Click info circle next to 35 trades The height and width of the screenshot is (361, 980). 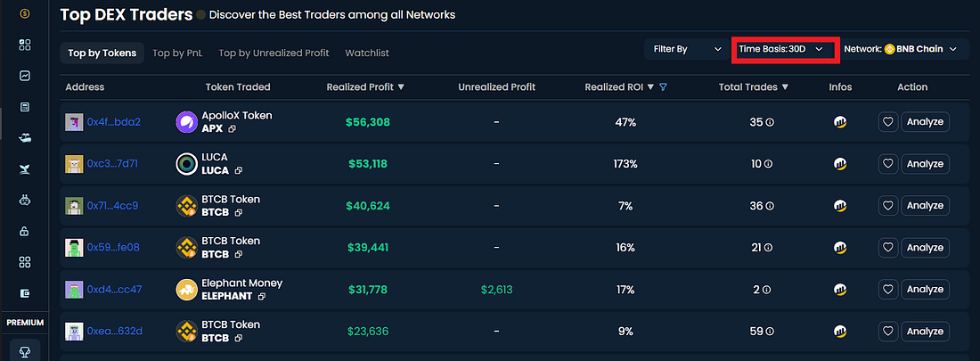pyautogui.click(x=770, y=122)
